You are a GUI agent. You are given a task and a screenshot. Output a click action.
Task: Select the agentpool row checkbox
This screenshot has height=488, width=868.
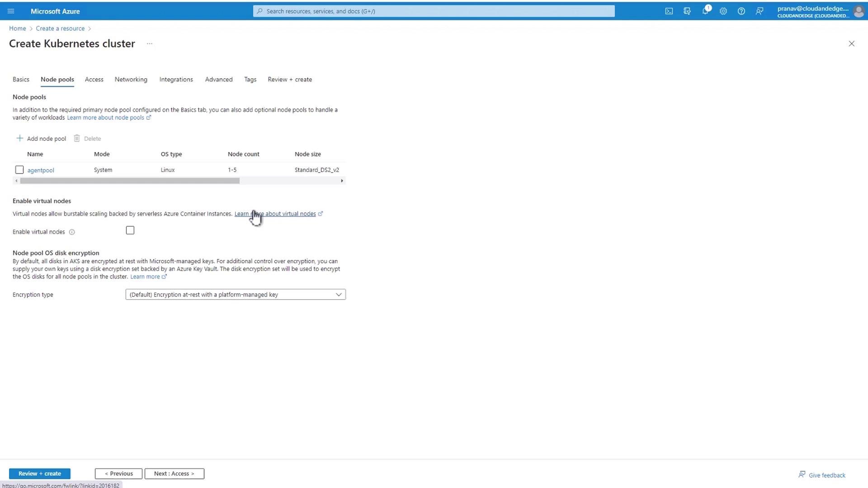pyautogui.click(x=19, y=170)
